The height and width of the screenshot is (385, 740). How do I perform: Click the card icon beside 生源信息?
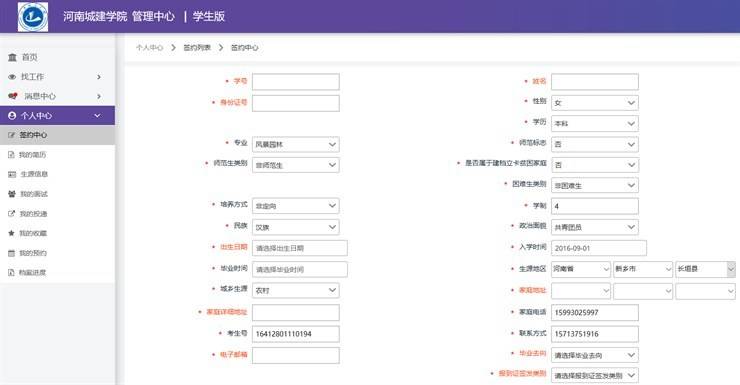12,174
